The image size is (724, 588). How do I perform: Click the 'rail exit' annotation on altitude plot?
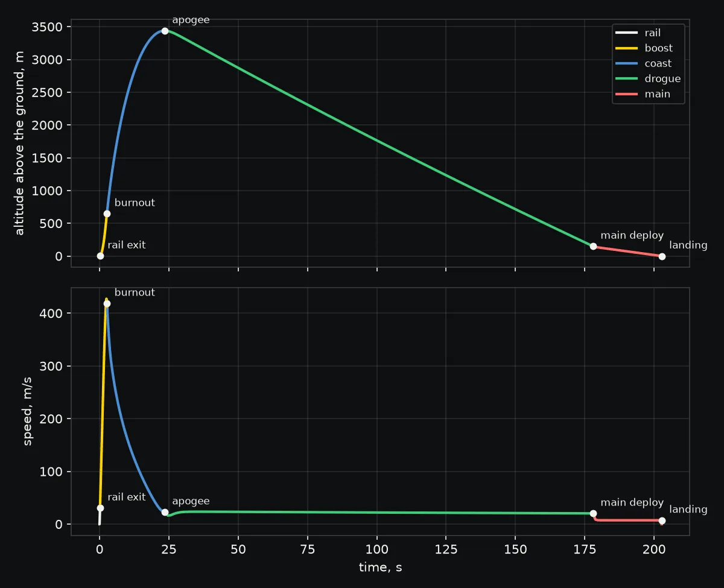(127, 245)
